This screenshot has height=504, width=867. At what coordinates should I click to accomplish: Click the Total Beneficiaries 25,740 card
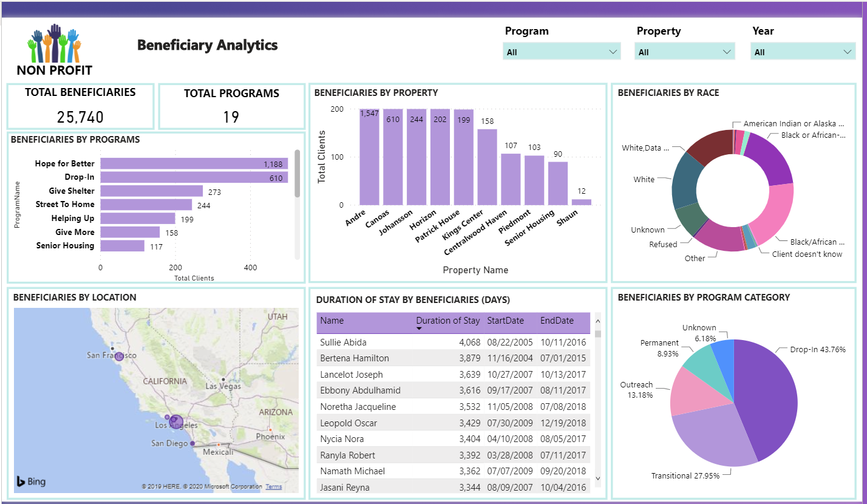[80, 106]
